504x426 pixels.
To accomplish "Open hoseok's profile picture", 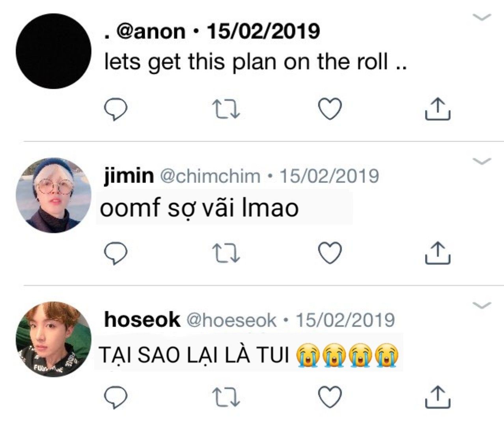I will [54, 339].
